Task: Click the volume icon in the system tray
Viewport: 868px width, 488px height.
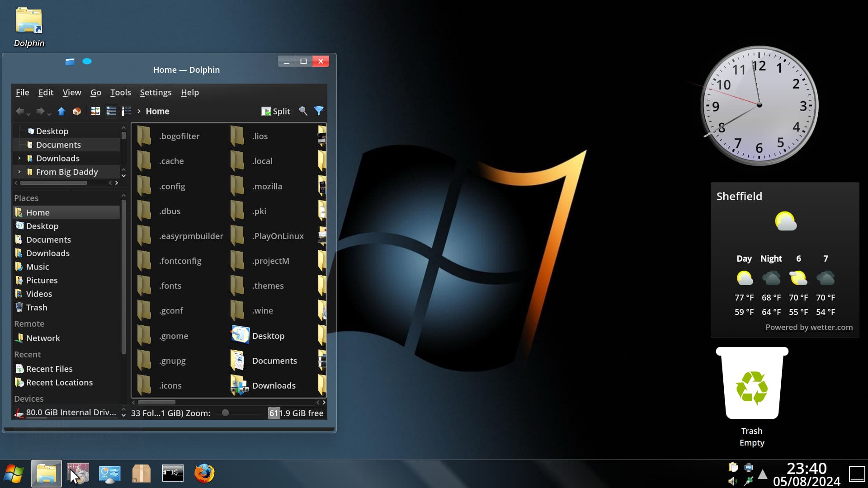Action: pos(732,481)
